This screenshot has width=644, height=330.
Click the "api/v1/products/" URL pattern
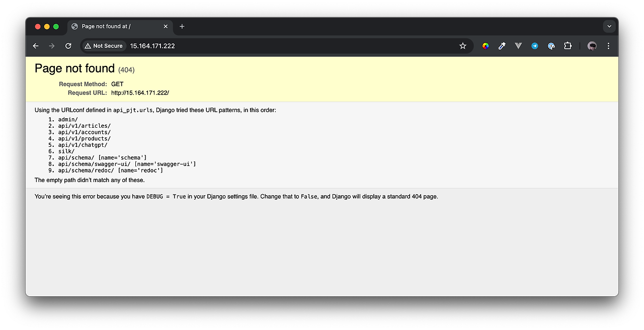[85, 139]
